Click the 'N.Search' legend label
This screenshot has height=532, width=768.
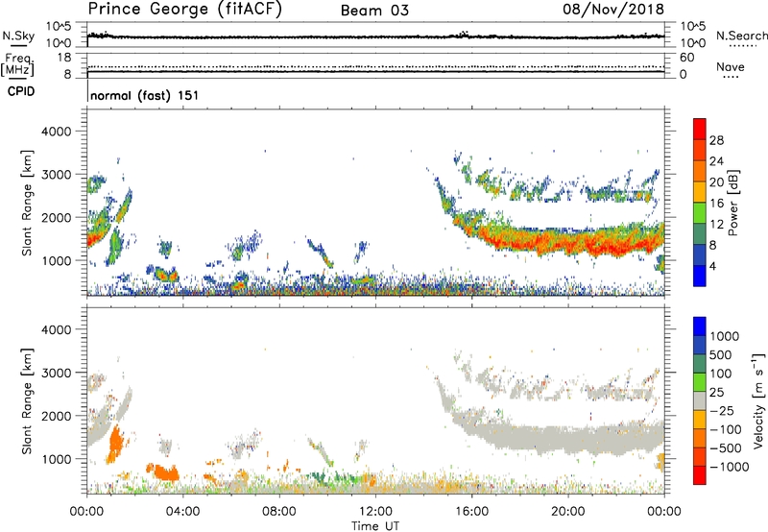741,36
